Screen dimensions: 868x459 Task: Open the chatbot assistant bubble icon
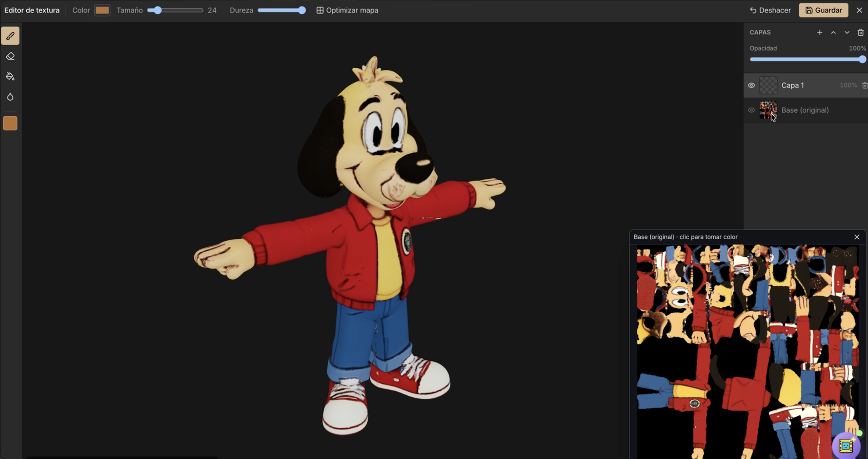pyautogui.click(x=846, y=446)
